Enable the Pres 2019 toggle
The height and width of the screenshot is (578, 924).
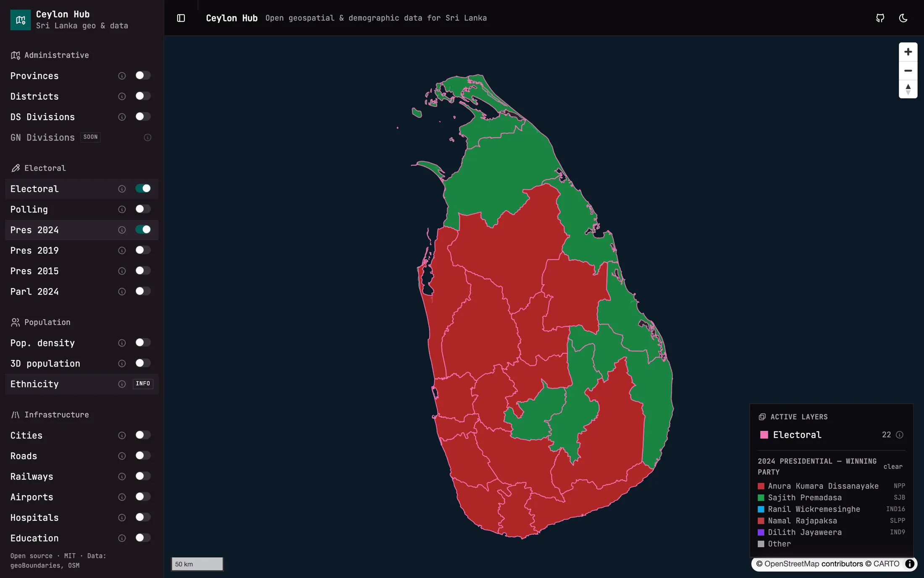click(143, 250)
